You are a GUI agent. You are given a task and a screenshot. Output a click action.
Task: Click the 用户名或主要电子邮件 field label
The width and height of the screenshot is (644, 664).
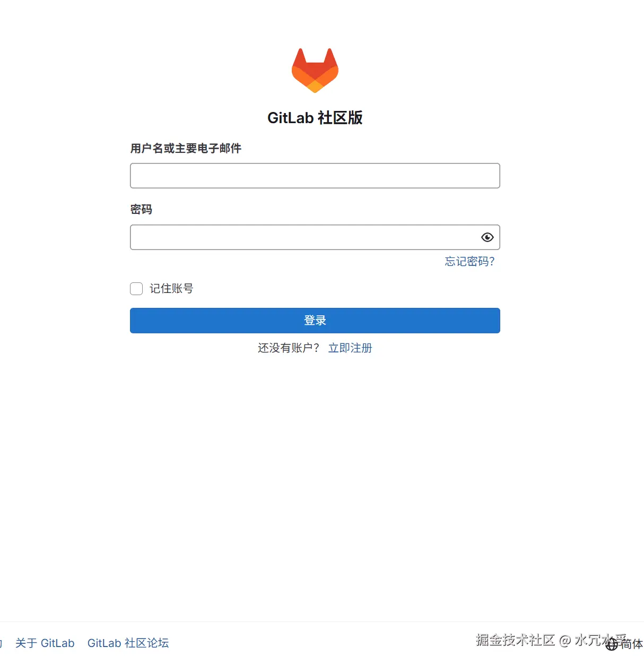pyautogui.click(x=186, y=149)
